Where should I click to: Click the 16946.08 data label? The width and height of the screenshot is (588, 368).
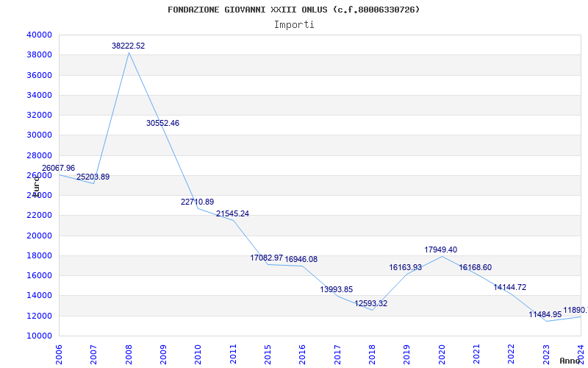(x=301, y=260)
